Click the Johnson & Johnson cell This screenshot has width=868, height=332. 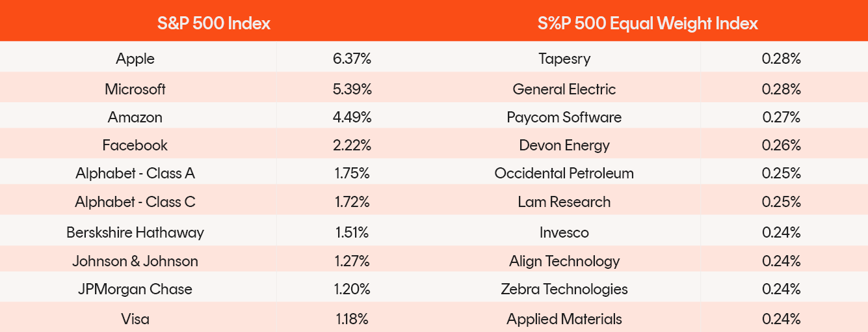(x=135, y=261)
